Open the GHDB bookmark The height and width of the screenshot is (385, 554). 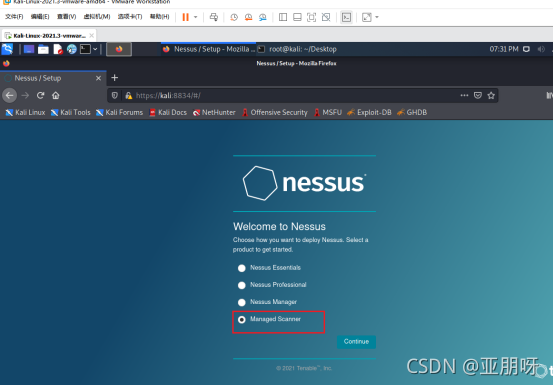[412, 112]
